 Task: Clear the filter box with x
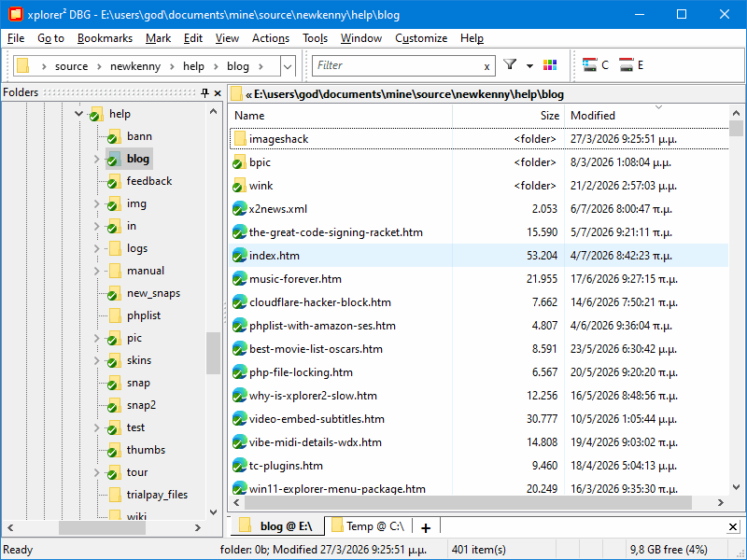coord(486,66)
